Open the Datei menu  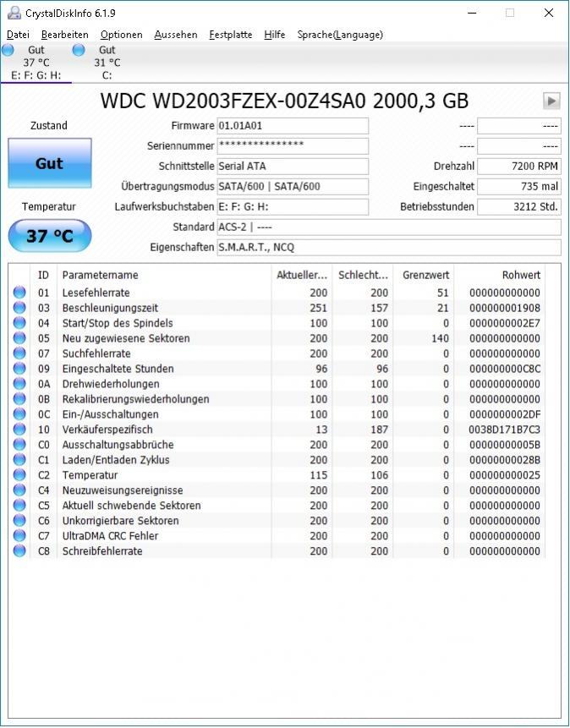(18, 35)
